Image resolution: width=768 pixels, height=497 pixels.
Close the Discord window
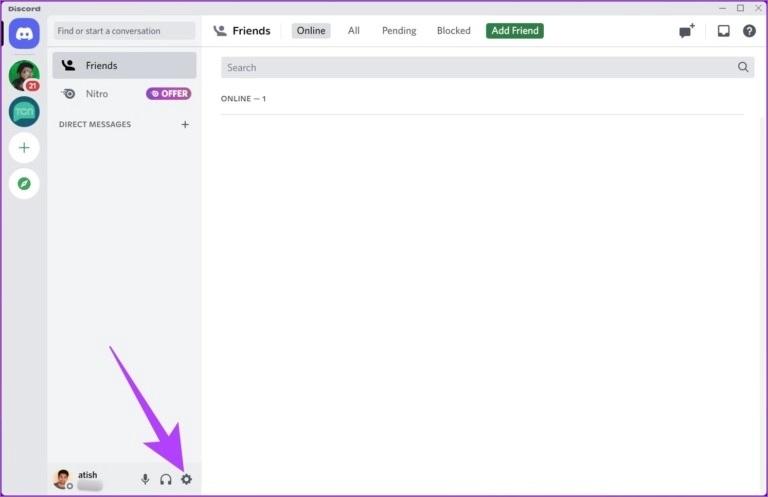point(758,8)
